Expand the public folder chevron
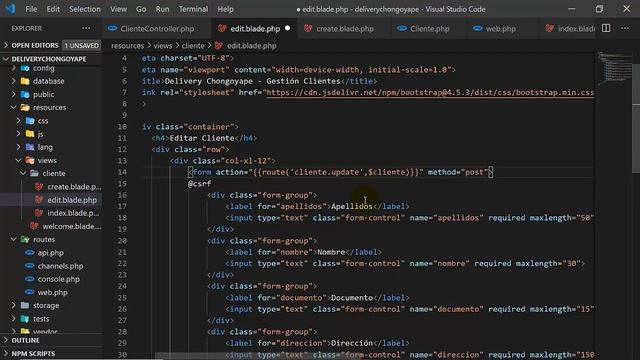The image size is (640, 360). pyautogui.click(x=14, y=94)
